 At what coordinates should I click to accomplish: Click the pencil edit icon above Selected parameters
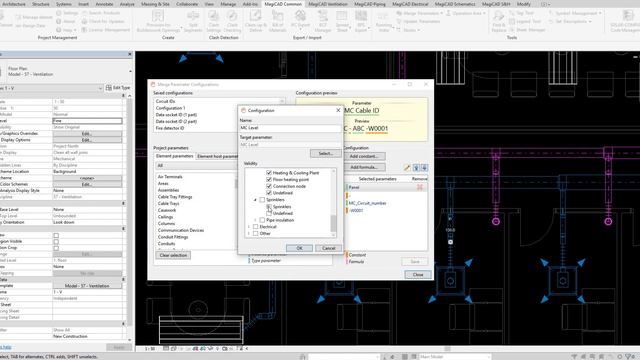point(407,168)
